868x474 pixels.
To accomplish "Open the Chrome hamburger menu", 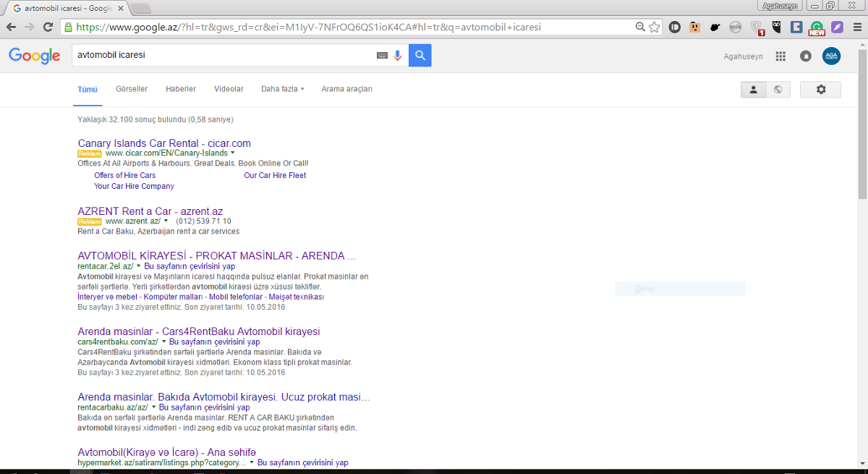I will click(857, 27).
